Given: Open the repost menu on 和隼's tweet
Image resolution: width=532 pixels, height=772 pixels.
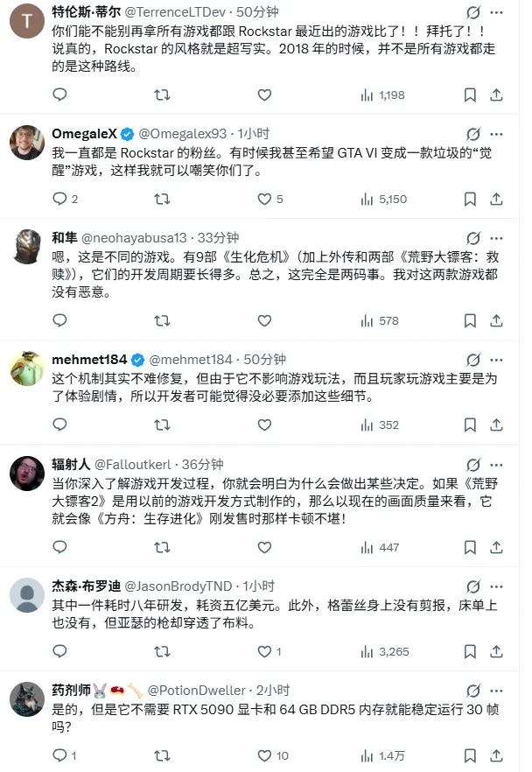Looking at the screenshot, I should 161,320.
